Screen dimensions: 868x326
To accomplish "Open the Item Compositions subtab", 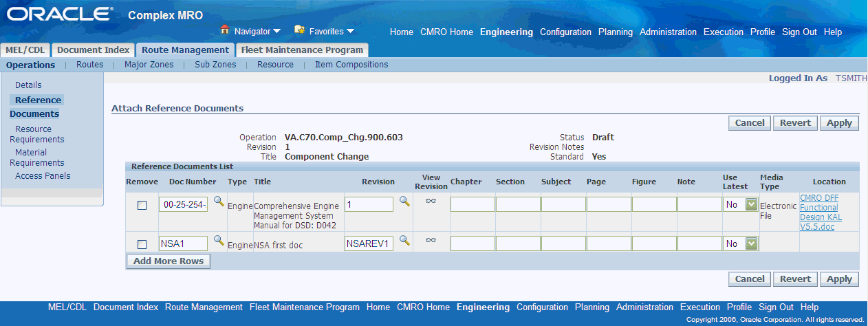I will tap(351, 65).
